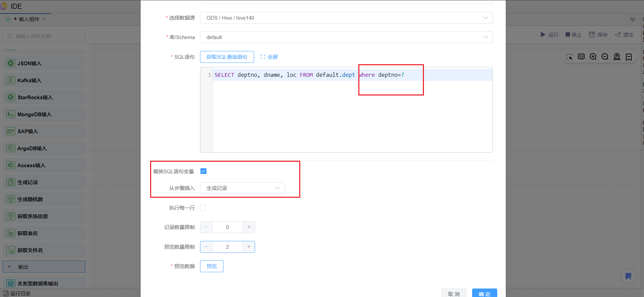Pick the StarRocks输入 component
This screenshot has width=644, height=297.
(x=44, y=97)
